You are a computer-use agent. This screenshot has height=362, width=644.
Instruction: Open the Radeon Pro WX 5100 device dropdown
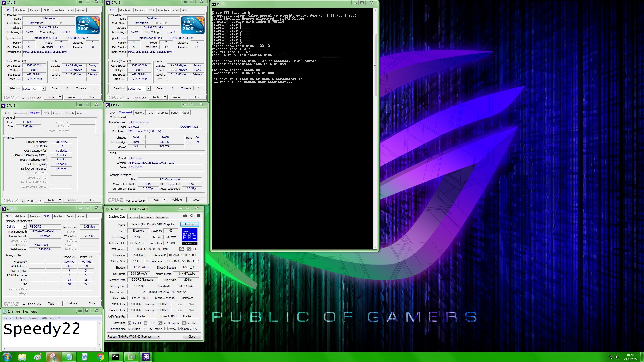(134, 337)
